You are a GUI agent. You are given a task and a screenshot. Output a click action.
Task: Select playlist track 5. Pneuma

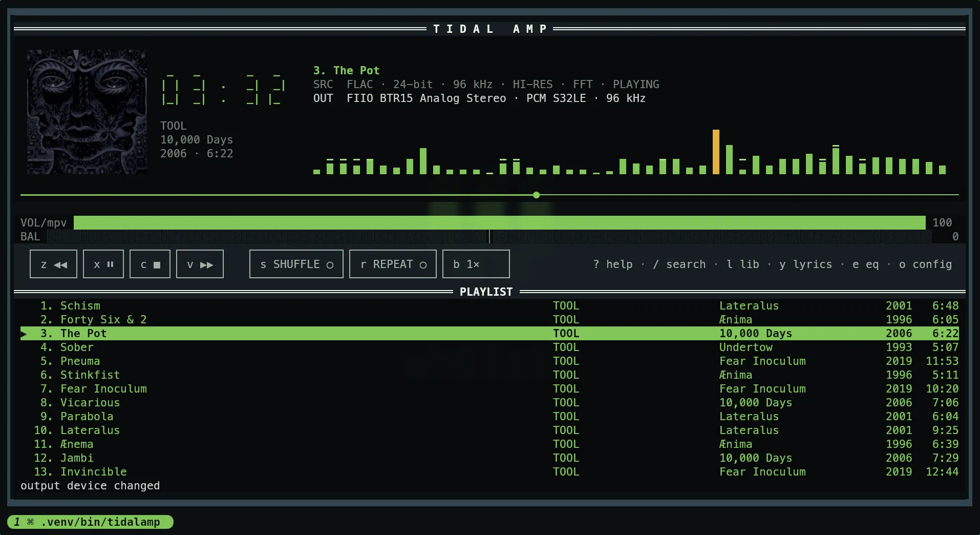point(489,361)
